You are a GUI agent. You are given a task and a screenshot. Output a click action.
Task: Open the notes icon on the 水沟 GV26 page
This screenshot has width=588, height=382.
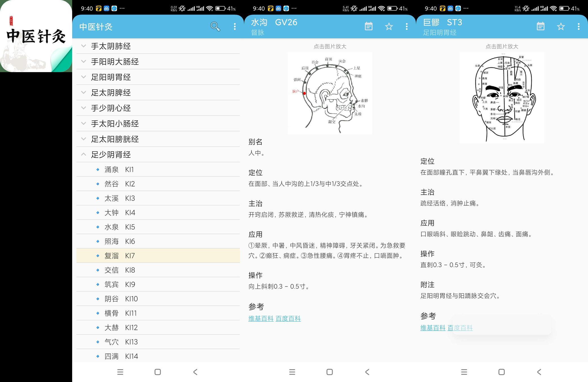click(368, 26)
